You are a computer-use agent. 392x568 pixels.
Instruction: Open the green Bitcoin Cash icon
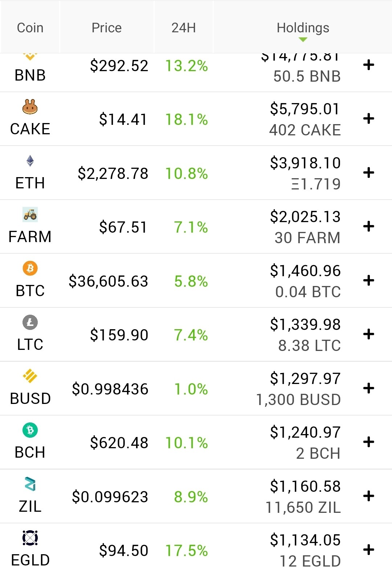tap(30, 430)
